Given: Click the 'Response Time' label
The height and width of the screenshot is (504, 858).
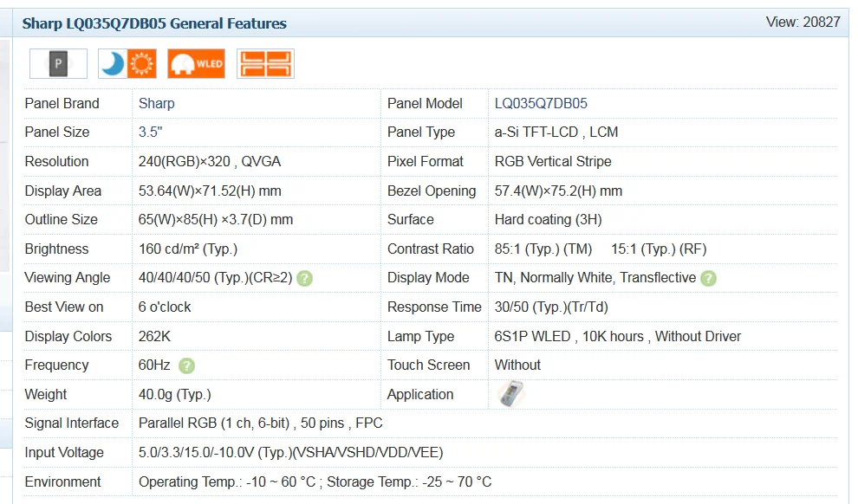Looking at the screenshot, I should pyautogui.click(x=434, y=307).
